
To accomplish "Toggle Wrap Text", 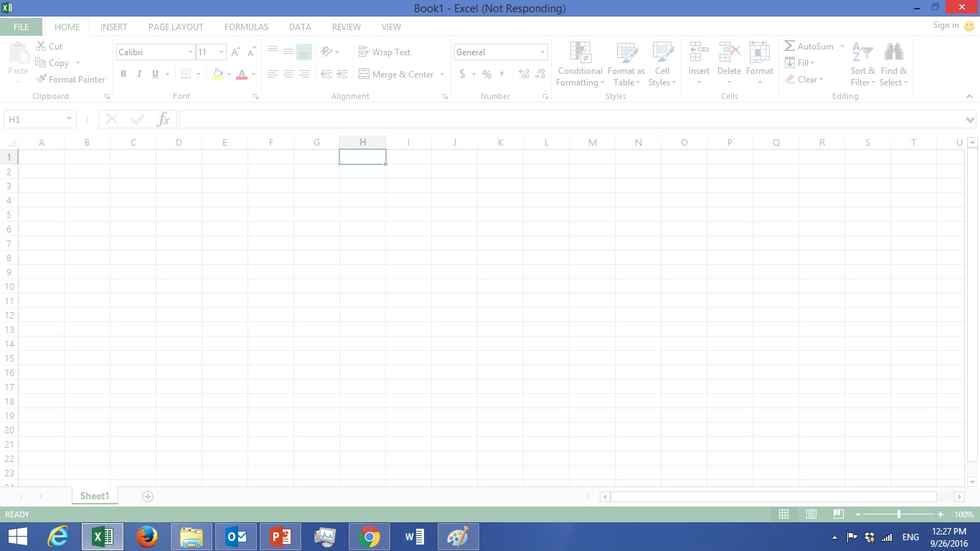I will pyautogui.click(x=385, y=52).
